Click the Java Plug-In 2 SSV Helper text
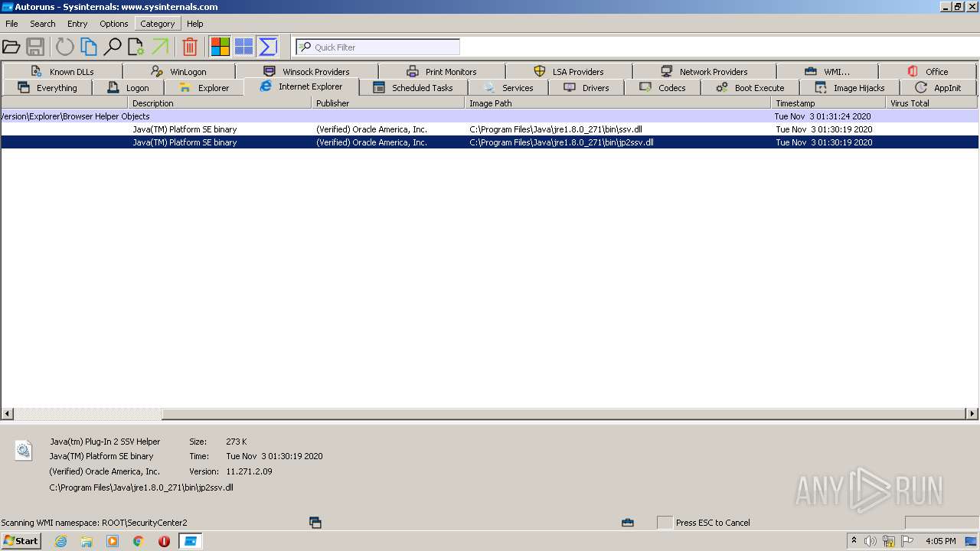980x551 pixels. pyautogui.click(x=105, y=442)
